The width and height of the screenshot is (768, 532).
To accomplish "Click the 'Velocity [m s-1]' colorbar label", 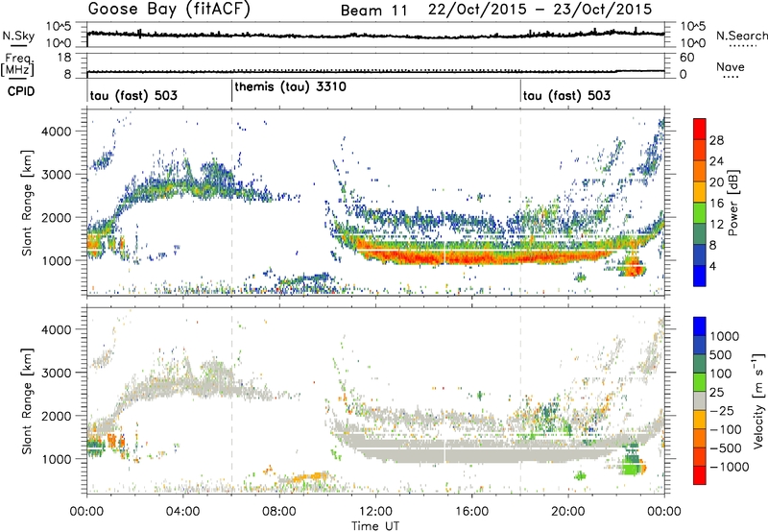I will (758, 400).
